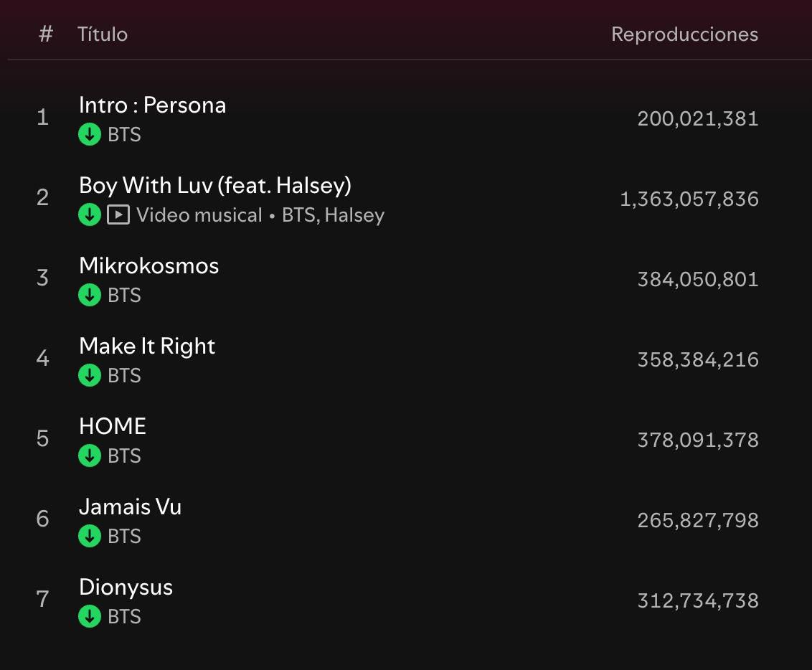Click green download icon for Boy With Luv
Viewport: 812px width, 670px height.
(89, 215)
